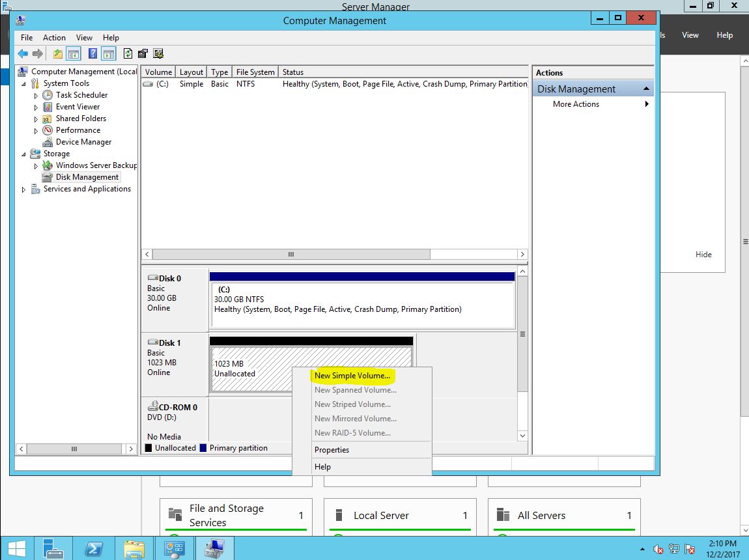749x560 pixels.
Task: Open File Explorer from the taskbar
Action: 134,549
